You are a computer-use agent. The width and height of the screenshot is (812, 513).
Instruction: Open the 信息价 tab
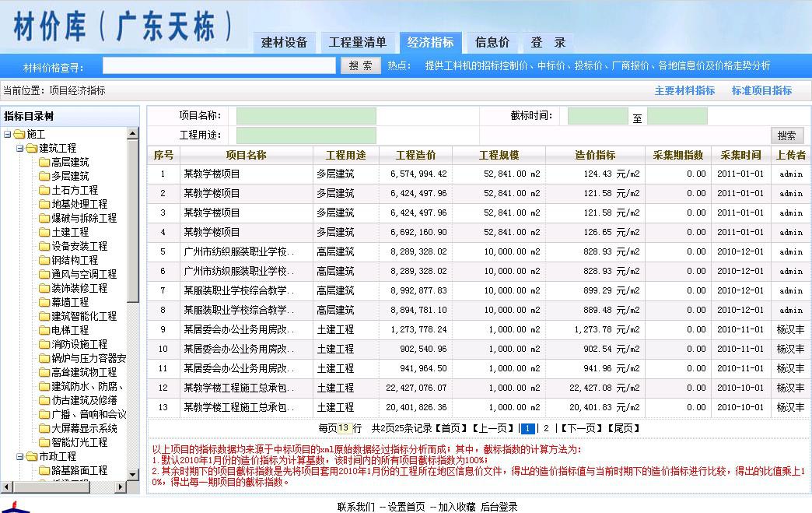tap(492, 43)
